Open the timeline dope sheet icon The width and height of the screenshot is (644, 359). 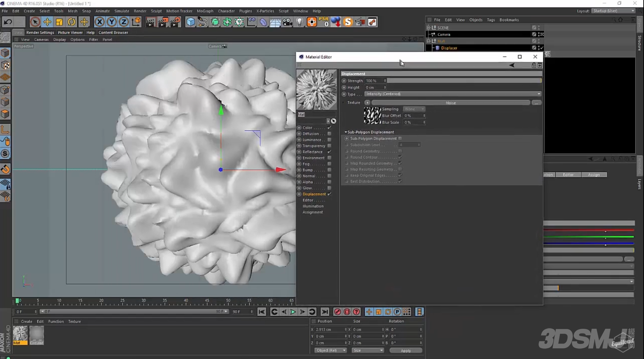[x=419, y=312]
